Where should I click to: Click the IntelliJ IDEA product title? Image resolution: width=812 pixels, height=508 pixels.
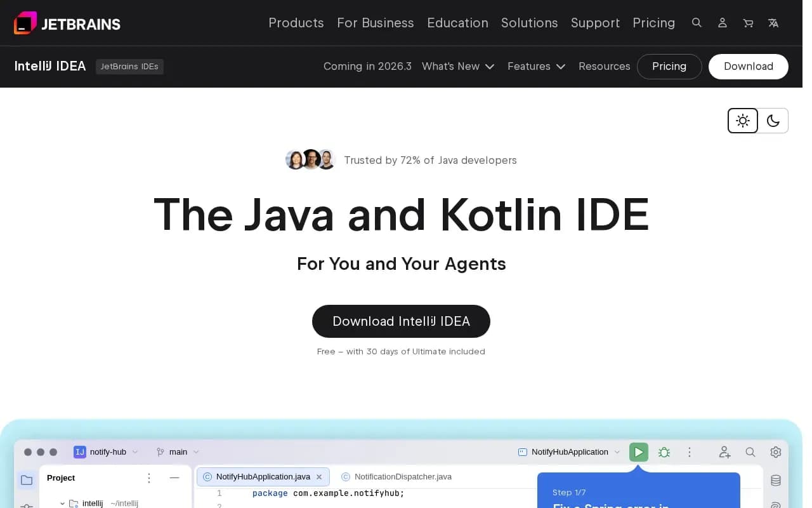(x=50, y=66)
